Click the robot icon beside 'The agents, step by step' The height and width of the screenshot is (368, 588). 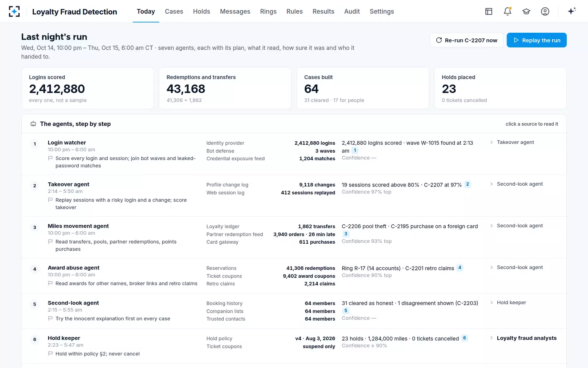(33, 124)
